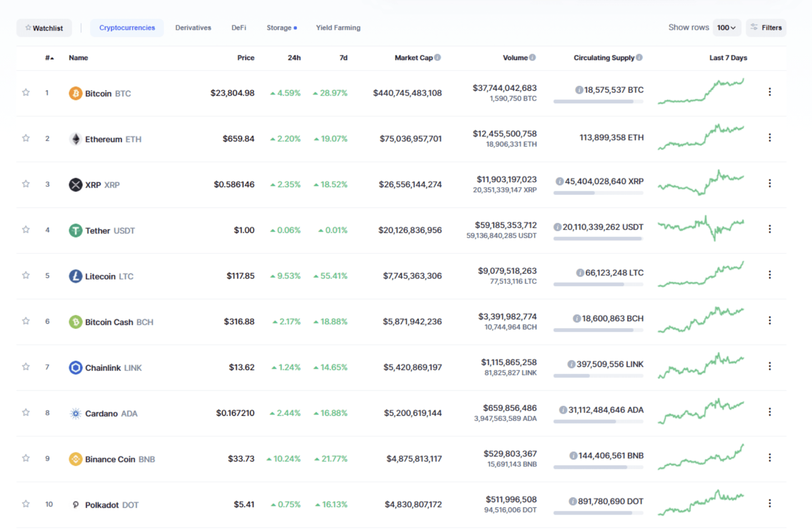Toggle the favorite star for Polkadot
The image size is (812, 529).
click(x=26, y=504)
